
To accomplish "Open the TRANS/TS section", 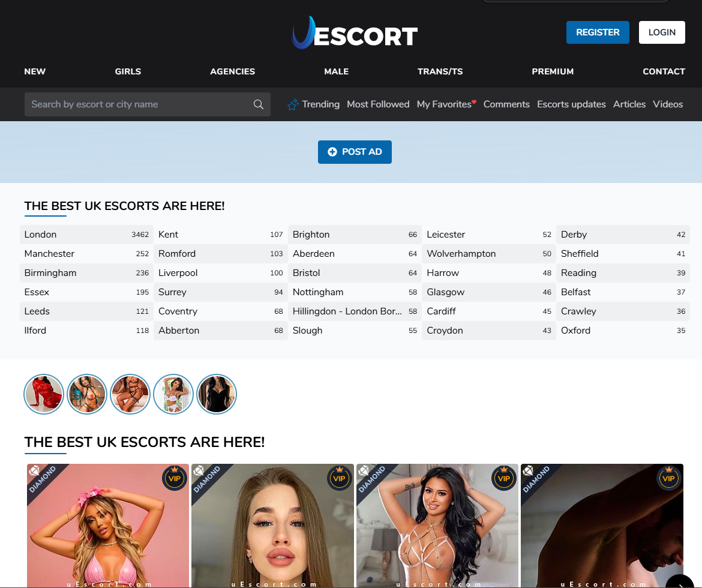I will [x=440, y=71].
